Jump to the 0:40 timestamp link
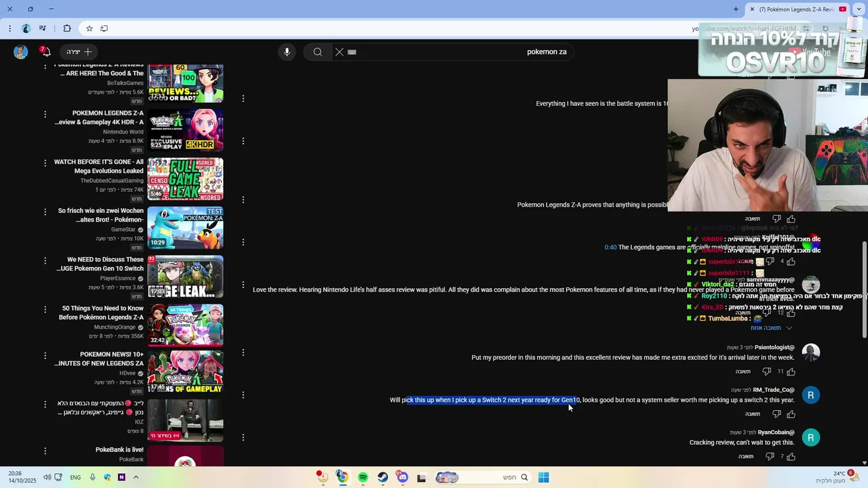Screen dimensions: 868x488 [610, 247]
